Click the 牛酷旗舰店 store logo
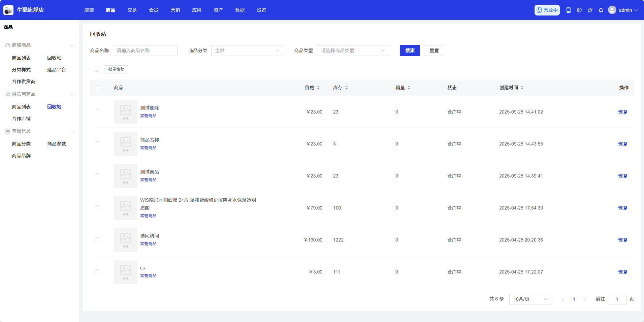 pos(8,10)
